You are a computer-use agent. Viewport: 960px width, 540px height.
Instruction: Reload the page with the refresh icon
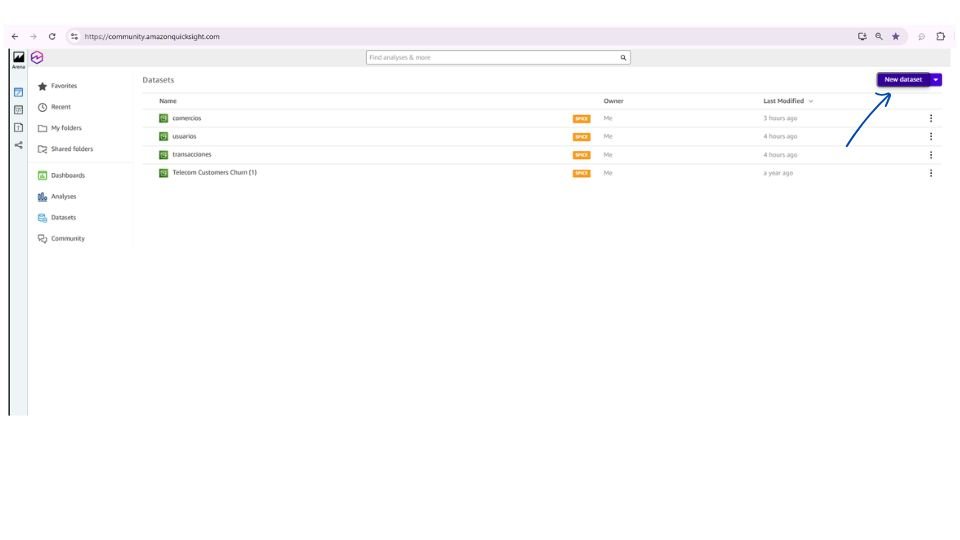tap(52, 37)
